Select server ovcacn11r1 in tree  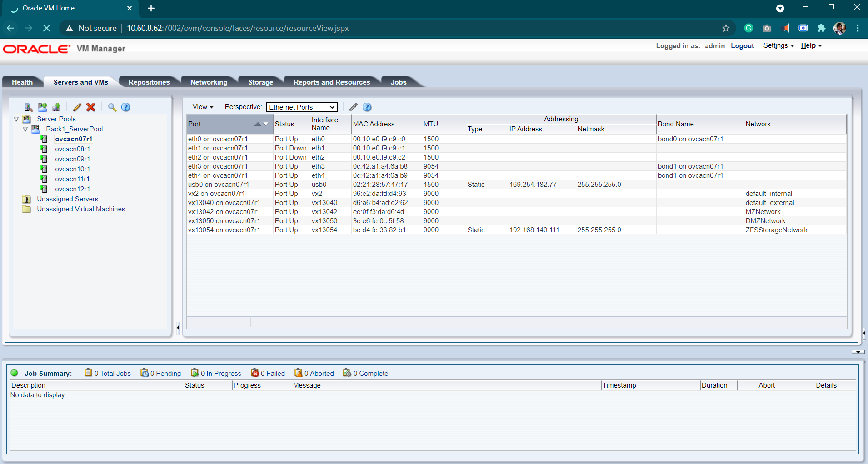[72, 179]
